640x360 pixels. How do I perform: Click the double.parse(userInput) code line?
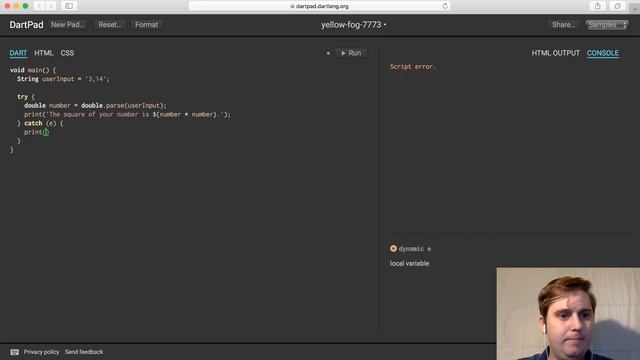click(x=95, y=105)
